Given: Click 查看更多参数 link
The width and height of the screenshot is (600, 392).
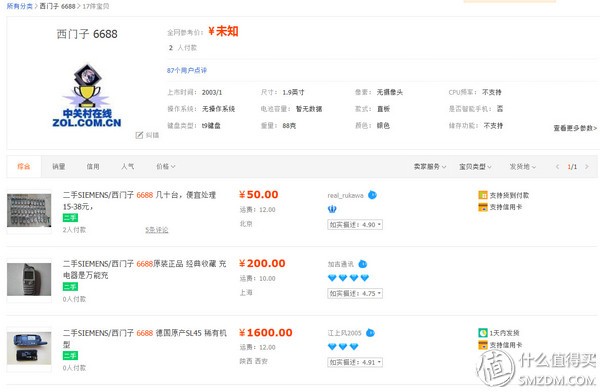Looking at the screenshot, I should point(575,128).
